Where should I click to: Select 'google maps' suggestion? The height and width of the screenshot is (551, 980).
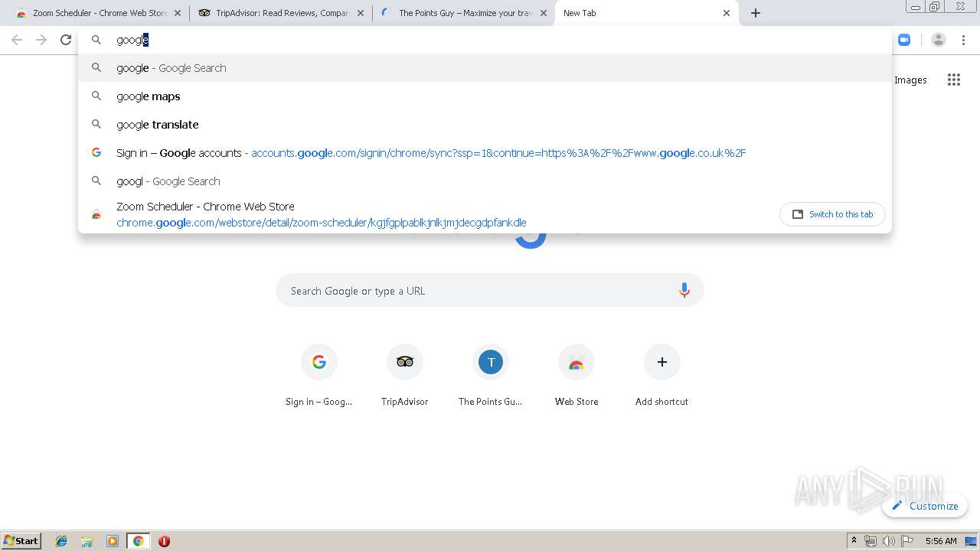pos(485,96)
